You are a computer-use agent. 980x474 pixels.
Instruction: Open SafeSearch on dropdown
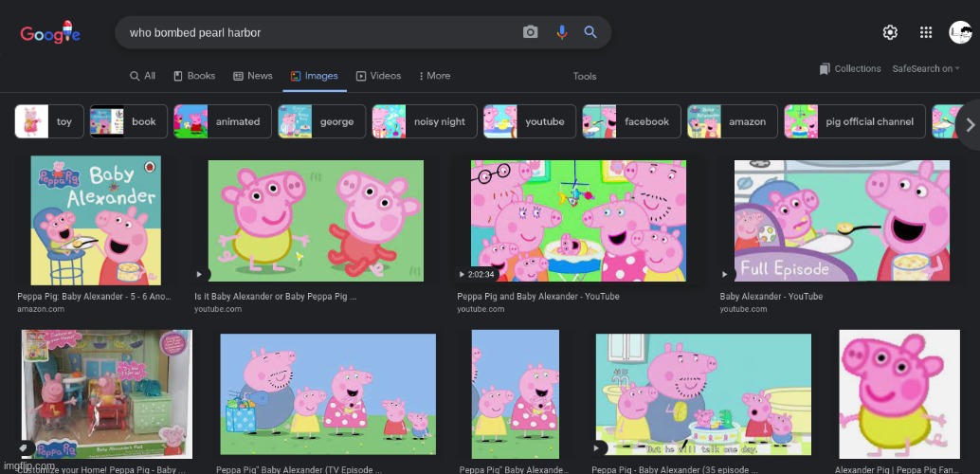click(x=926, y=69)
